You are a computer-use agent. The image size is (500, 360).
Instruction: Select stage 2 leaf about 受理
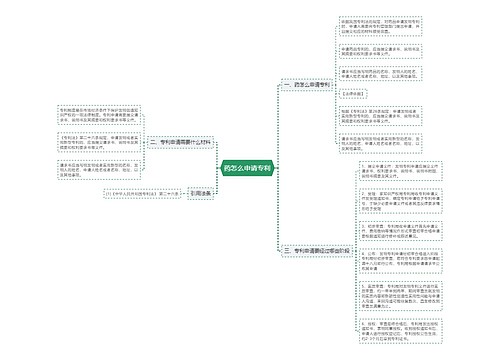tap(401, 201)
